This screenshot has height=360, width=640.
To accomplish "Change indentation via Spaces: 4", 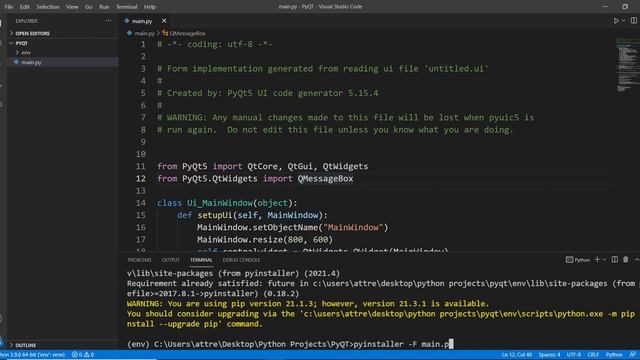I will pos(549,355).
